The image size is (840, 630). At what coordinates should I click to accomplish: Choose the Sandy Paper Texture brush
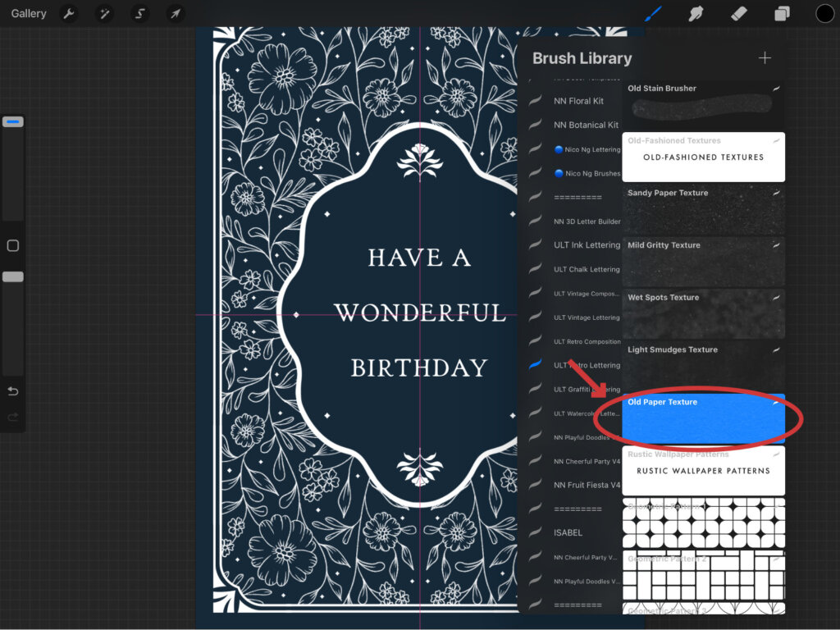(703, 208)
